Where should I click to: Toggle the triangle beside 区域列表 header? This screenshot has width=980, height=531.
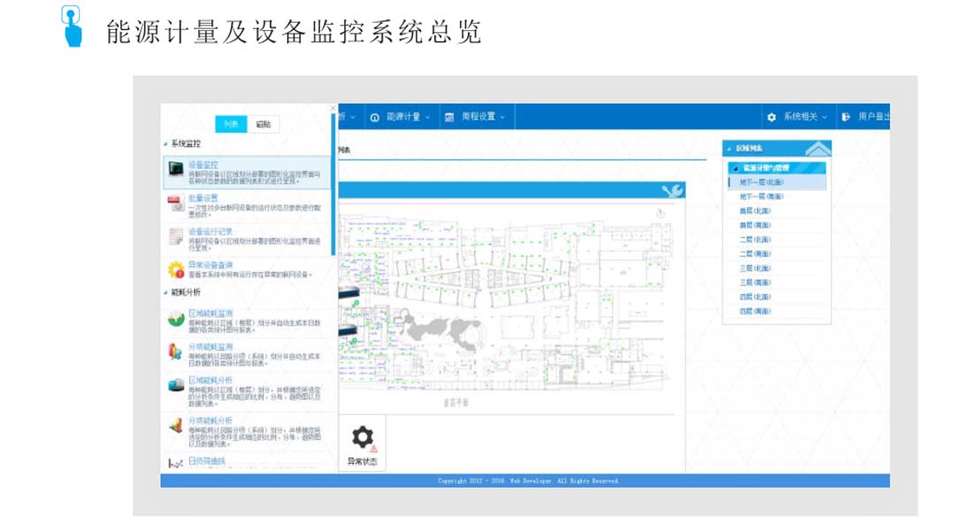point(729,149)
